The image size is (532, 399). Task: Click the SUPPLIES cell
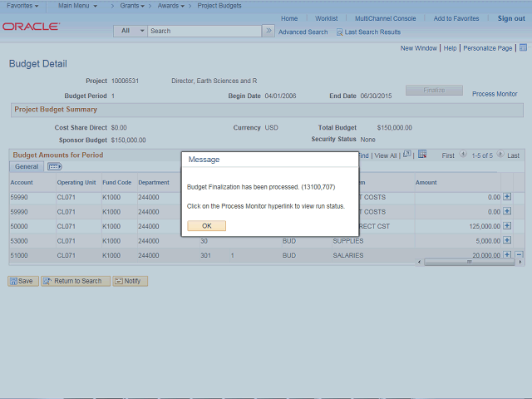[x=347, y=241]
